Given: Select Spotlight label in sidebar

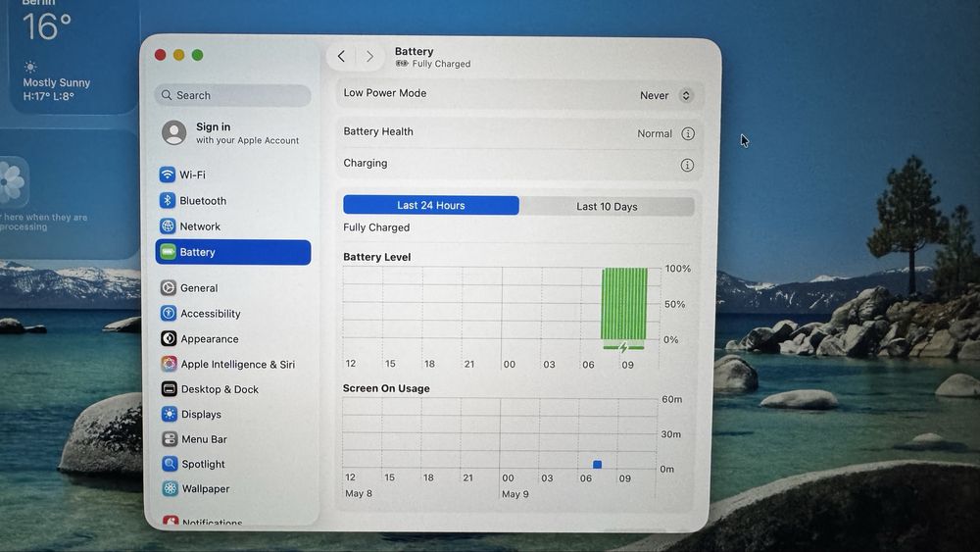Looking at the screenshot, I should point(203,464).
